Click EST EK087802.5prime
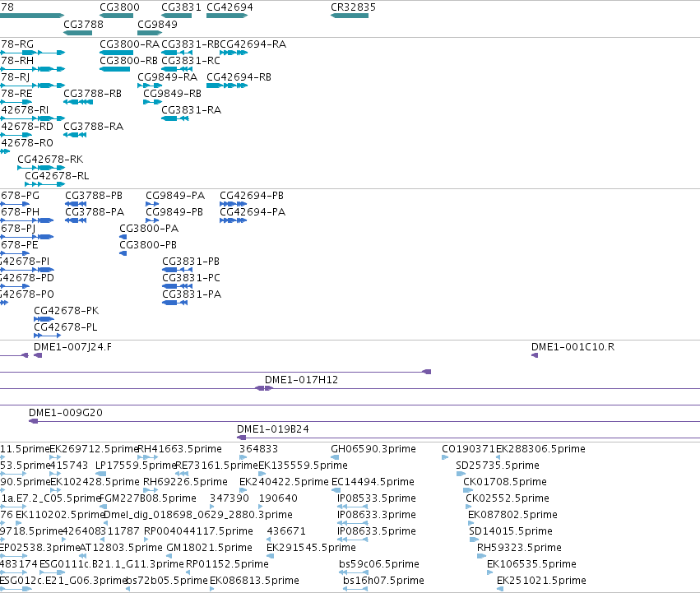700x593 pixels. (471, 523)
